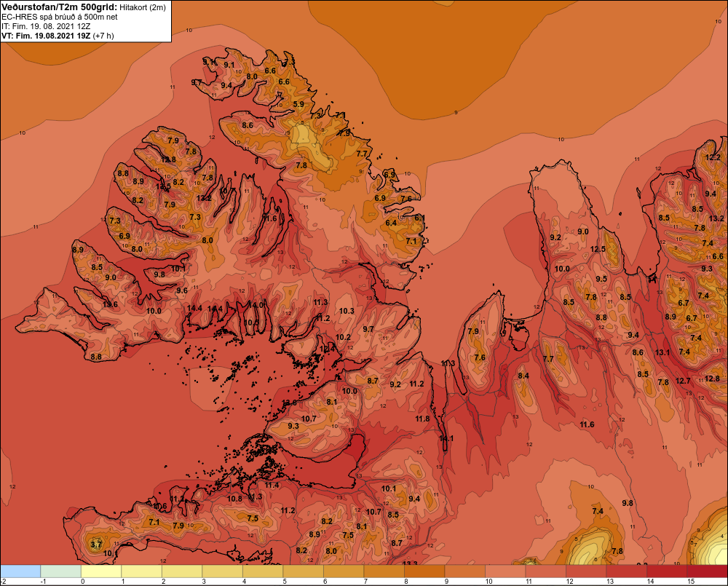Click the 10.3 temperature value
The width and height of the screenshot is (728, 586).
tap(347, 311)
